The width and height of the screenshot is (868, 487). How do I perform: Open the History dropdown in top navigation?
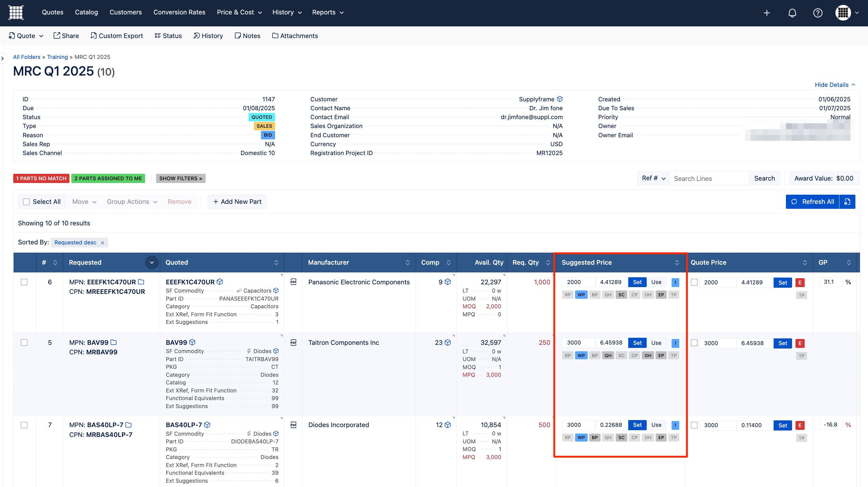[287, 13]
